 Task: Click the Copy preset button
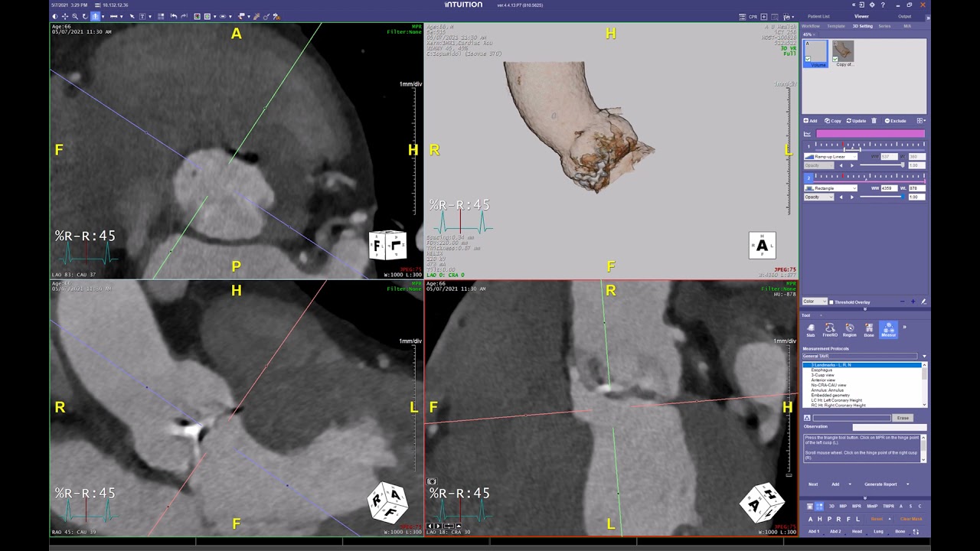pos(832,121)
